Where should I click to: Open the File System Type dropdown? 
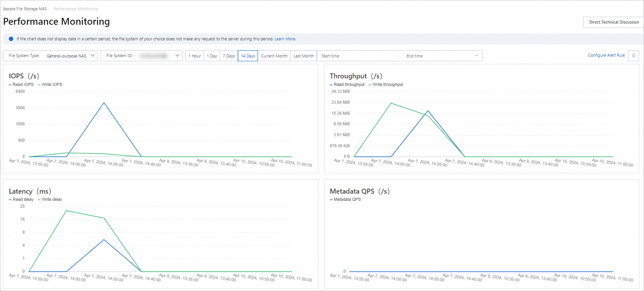point(50,56)
